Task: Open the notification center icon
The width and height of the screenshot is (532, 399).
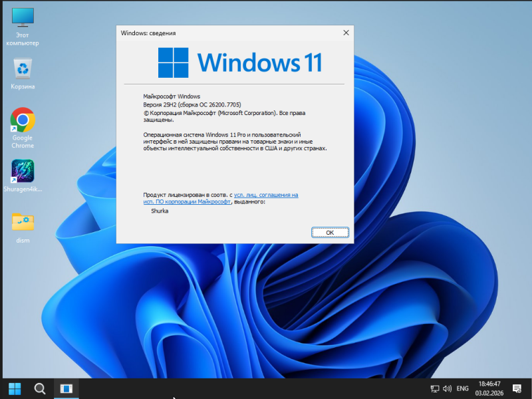Action: coord(517,388)
